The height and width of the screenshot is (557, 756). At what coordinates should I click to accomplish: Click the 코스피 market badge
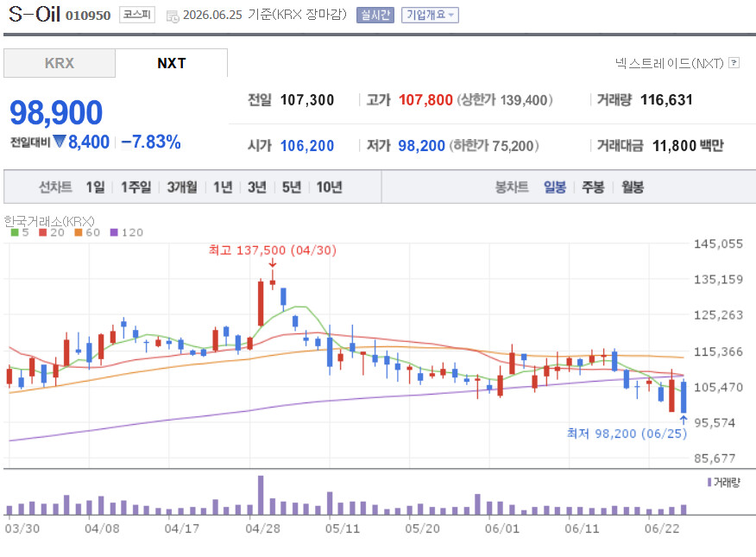coord(137,15)
